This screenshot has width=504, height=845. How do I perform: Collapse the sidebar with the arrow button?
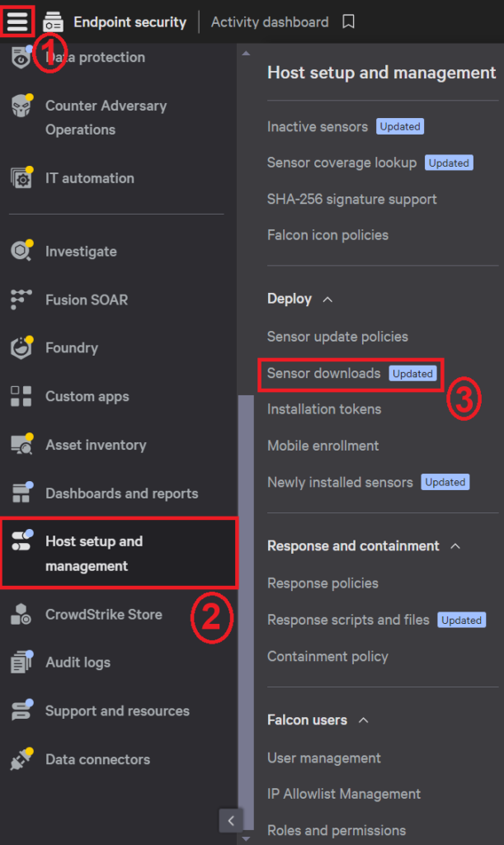pyautogui.click(x=231, y=820)
